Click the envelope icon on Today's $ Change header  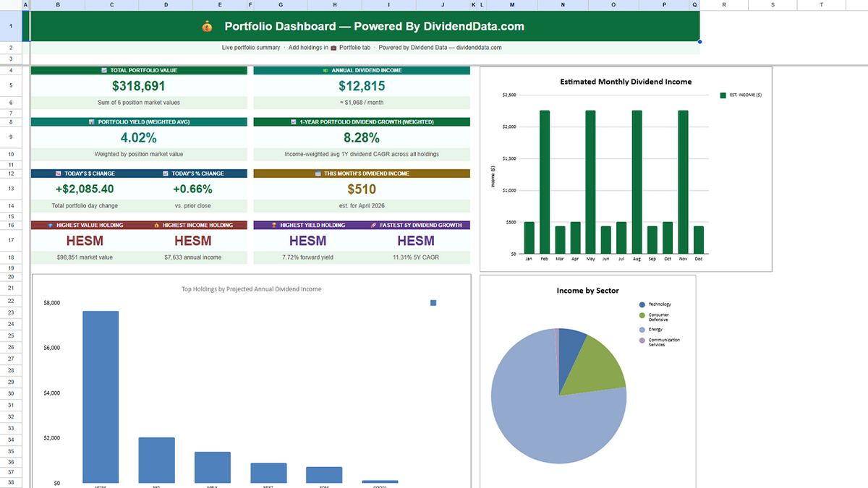[x=57, y=173]
